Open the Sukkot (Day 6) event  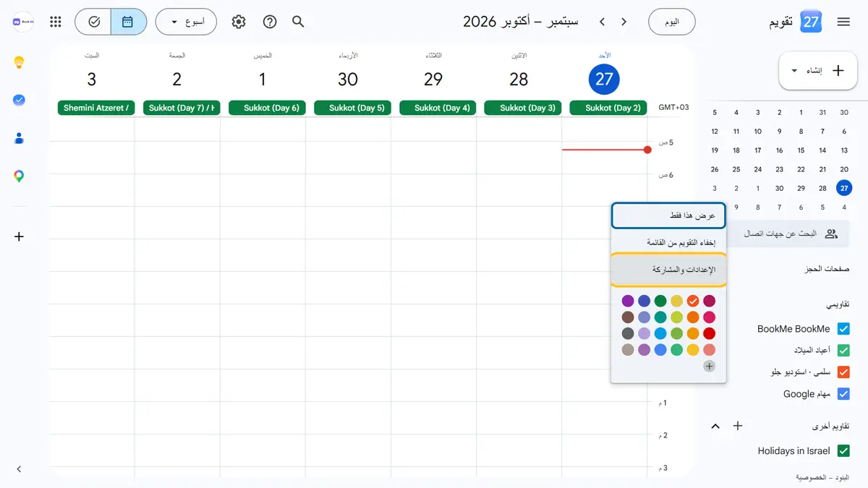(267, 108)
